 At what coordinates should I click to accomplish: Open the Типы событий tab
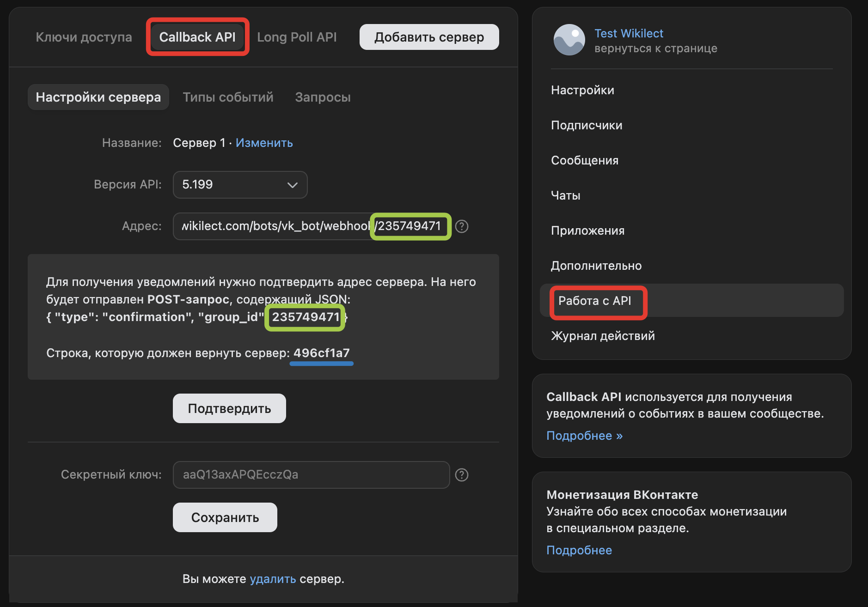(x=228, y=97)
